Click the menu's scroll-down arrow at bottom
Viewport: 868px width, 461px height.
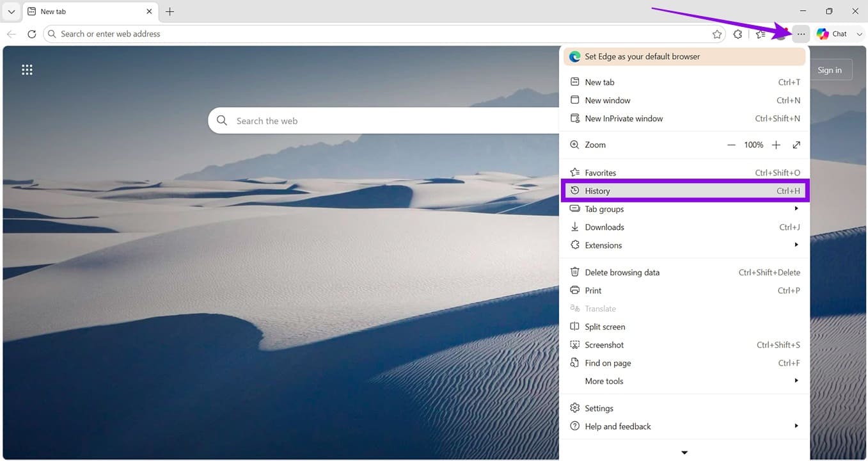coord(684,453)
